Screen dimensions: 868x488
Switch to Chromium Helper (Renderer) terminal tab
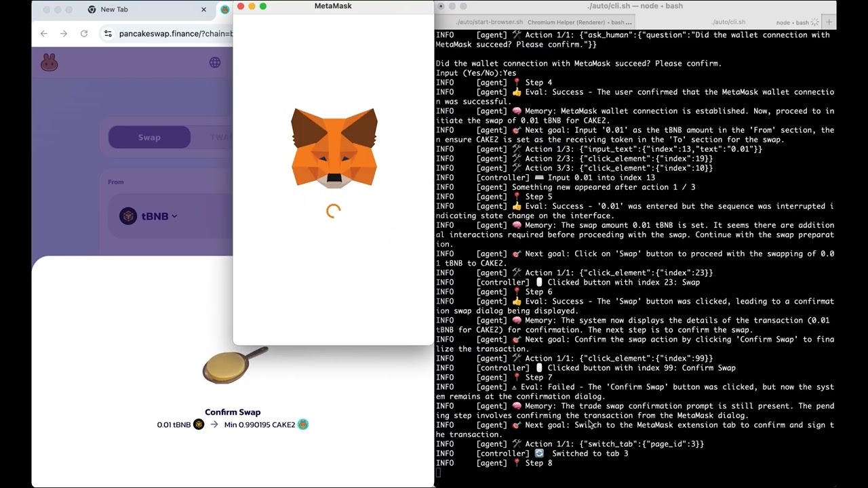point(580,22)
